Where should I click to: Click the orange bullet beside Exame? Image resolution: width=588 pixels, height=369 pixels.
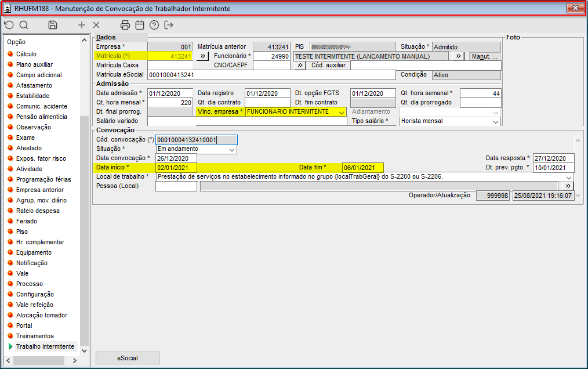(10, 138)
